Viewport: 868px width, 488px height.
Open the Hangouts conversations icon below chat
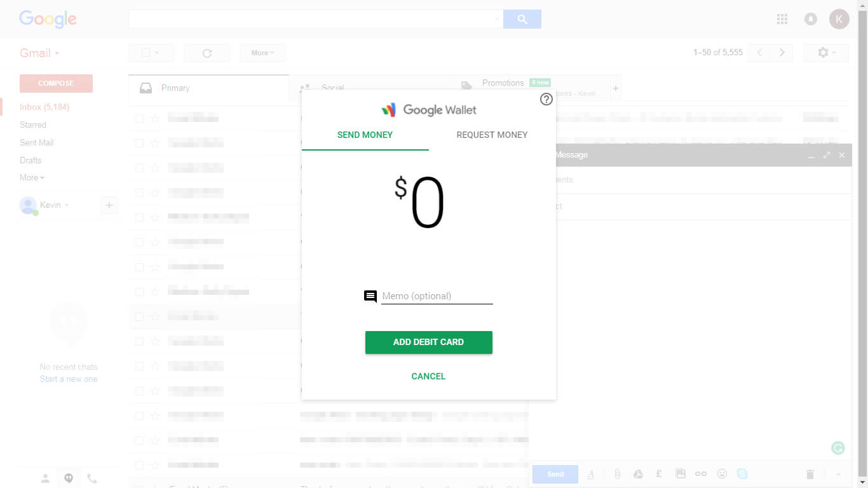[x=69, y=479]
